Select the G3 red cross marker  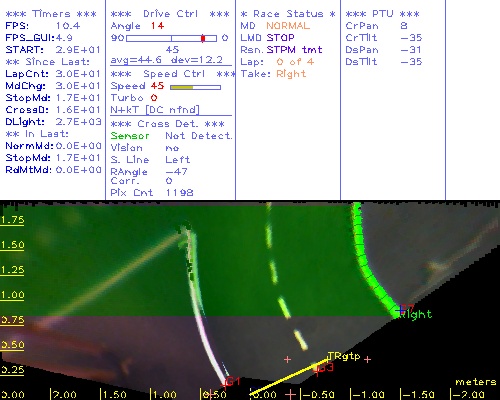[324, 368]
